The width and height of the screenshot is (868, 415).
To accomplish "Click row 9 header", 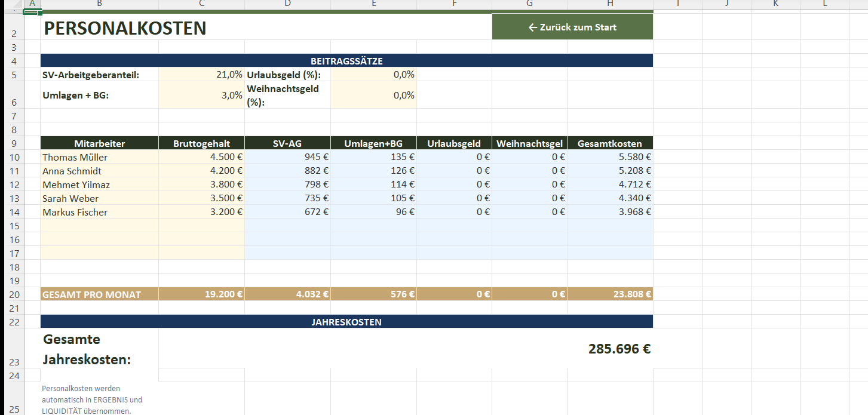I will click(x=14, y=143).
